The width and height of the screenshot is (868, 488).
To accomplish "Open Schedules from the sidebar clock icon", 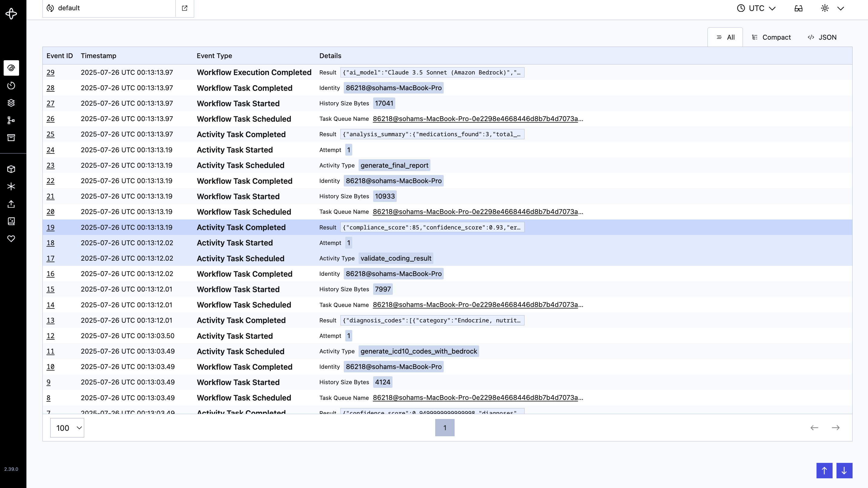I will pyautogui.click(x=11, y=86).
